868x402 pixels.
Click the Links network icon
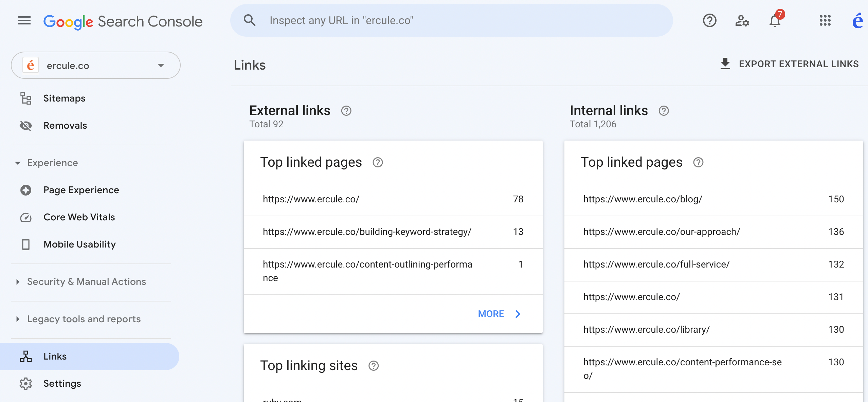tap(26, 357)
